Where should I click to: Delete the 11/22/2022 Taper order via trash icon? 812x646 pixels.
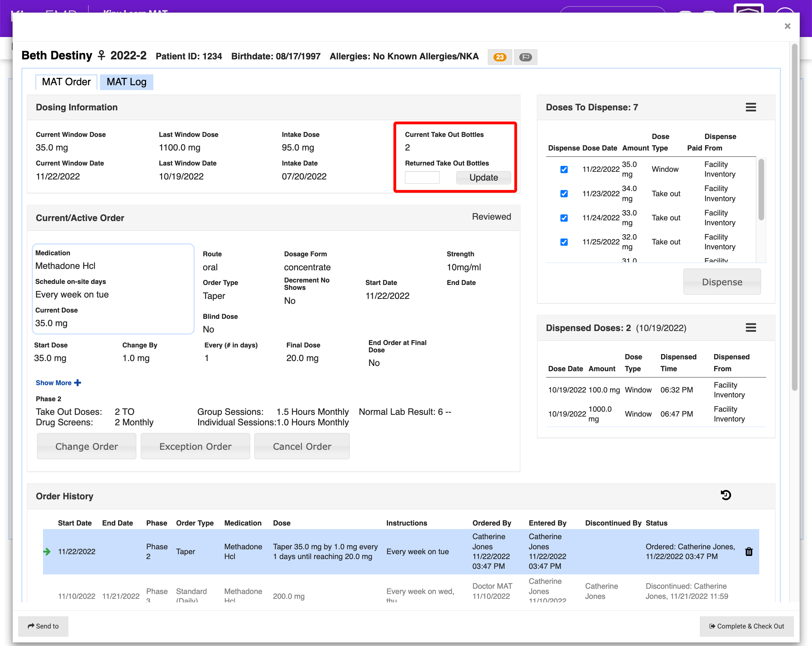click(x=748, y=551)
